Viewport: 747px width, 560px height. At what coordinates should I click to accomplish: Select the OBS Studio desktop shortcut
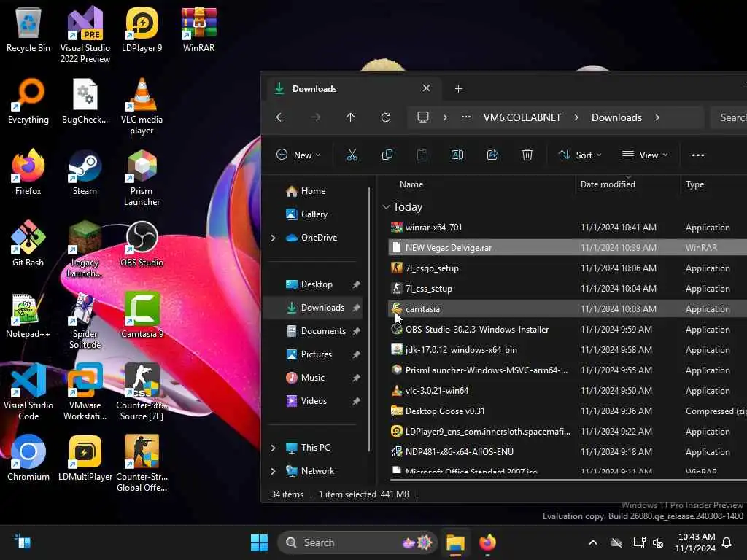[x=142, y=244]
